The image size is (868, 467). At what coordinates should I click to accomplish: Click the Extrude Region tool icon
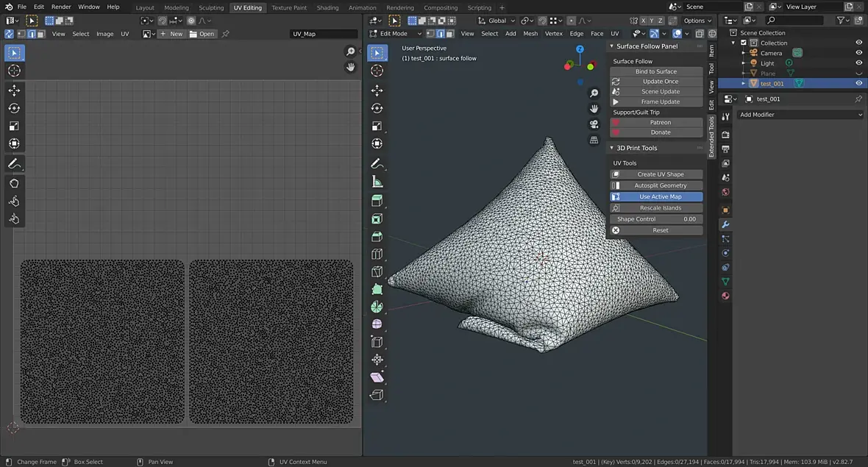[x=377, y=200]
